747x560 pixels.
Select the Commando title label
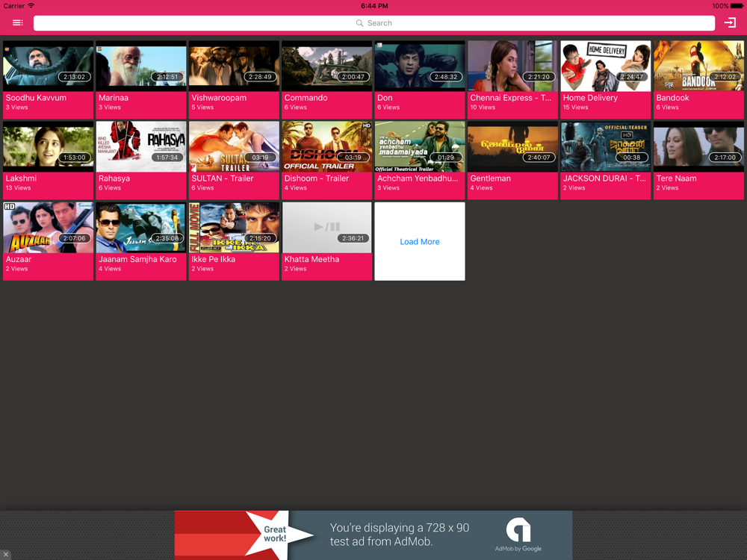pos(306,98)
